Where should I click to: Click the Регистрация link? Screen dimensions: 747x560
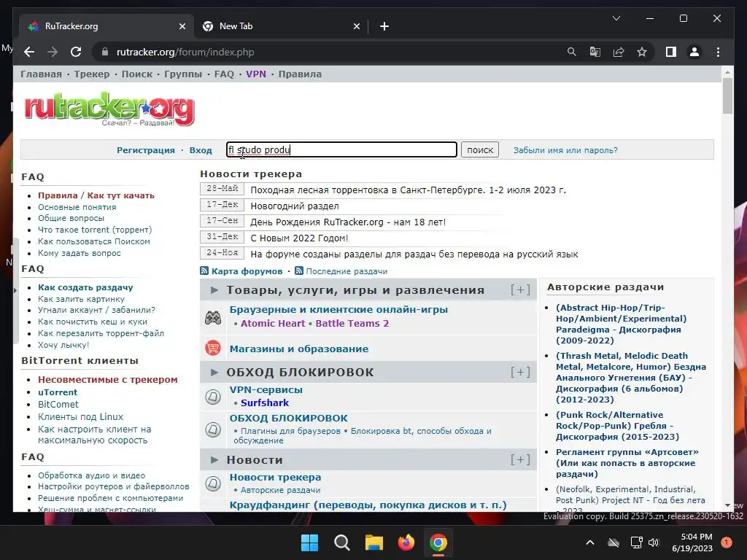click(146, 150)
